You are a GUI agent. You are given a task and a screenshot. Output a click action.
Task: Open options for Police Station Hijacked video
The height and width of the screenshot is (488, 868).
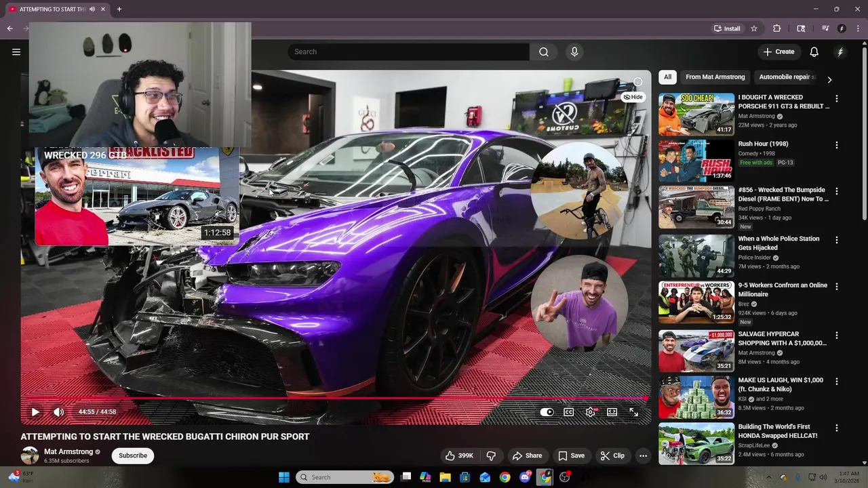click(x=836, y=240)
